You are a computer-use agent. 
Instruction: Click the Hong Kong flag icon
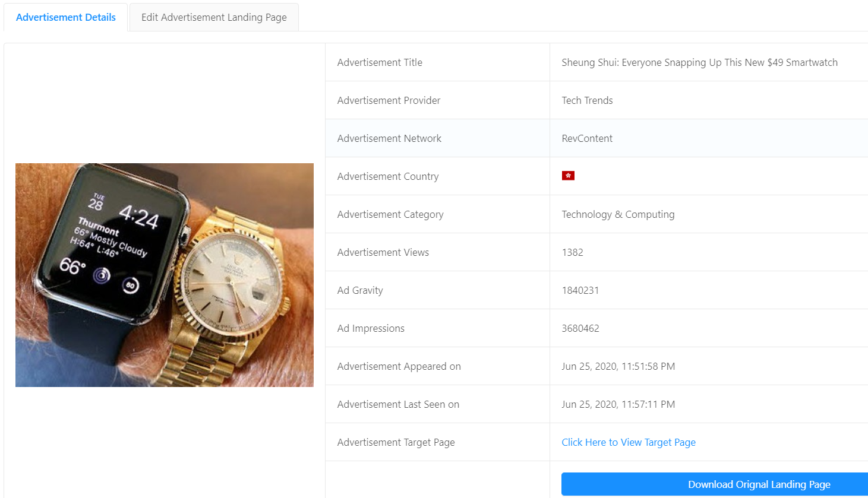point(568,176)
